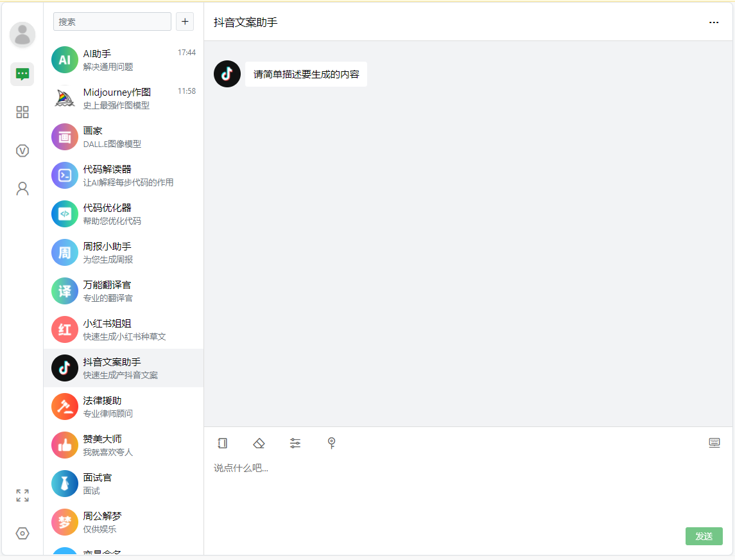This screenshot has height=560, width=735.
Task: Open the 代码解读器 chat title
Action: (x=107, y=170)
